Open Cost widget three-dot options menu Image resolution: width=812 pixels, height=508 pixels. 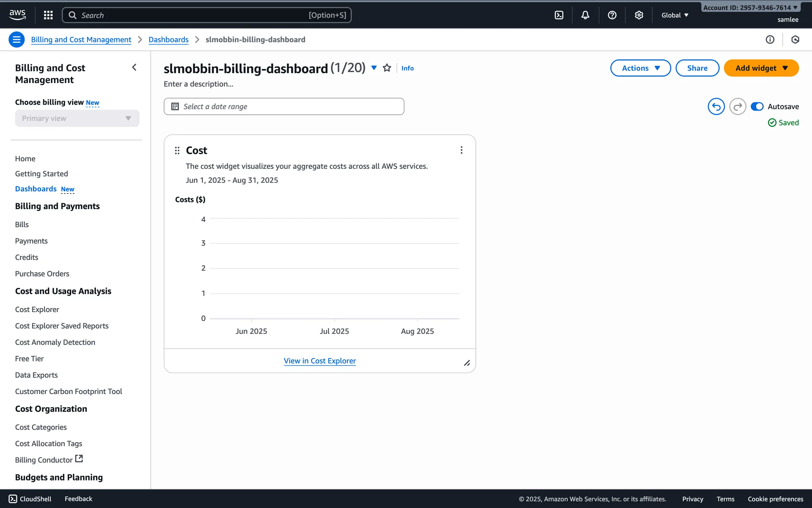(x=461, y=150)
